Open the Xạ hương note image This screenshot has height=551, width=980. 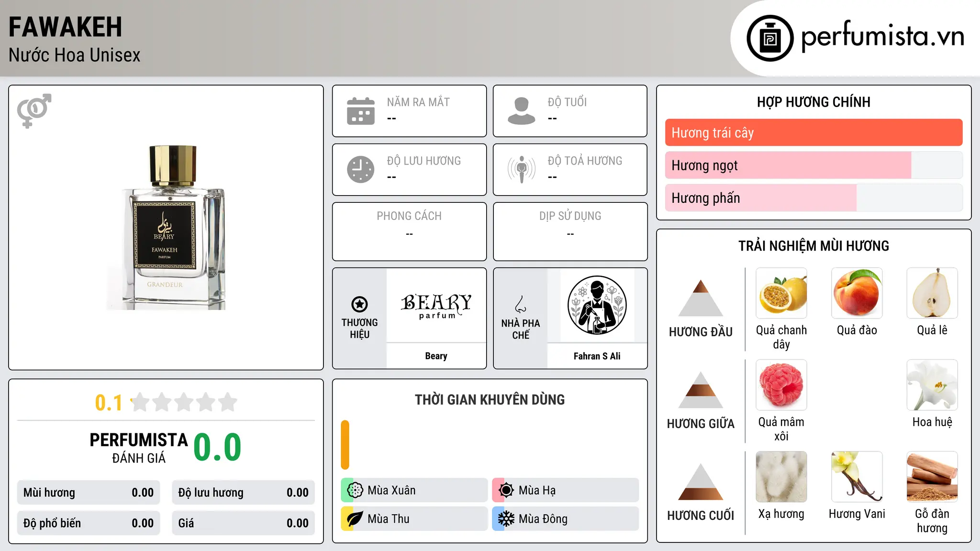(x=781, y=477)
